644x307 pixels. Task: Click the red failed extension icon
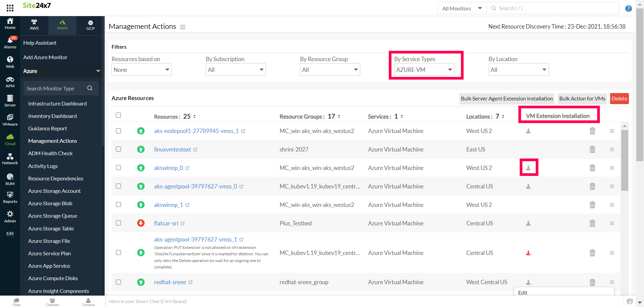pos(528,253)
